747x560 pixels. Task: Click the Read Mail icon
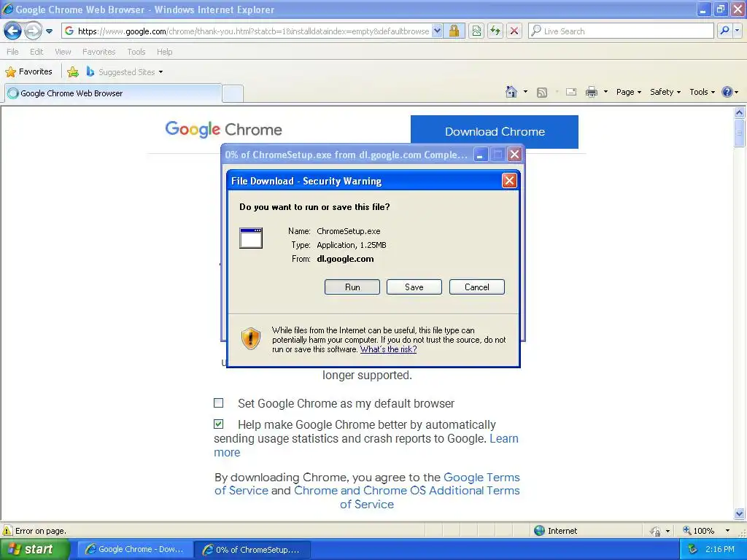pos(571,92)
